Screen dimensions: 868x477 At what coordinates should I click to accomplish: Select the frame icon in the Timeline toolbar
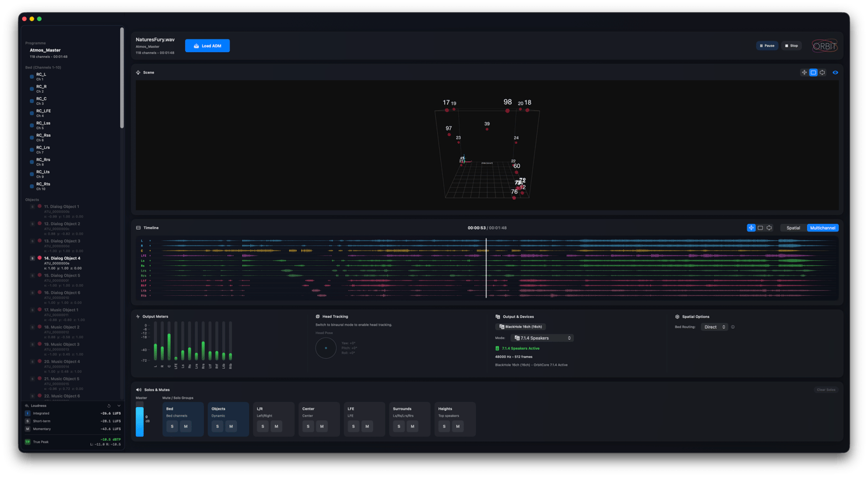click(760, 228)
